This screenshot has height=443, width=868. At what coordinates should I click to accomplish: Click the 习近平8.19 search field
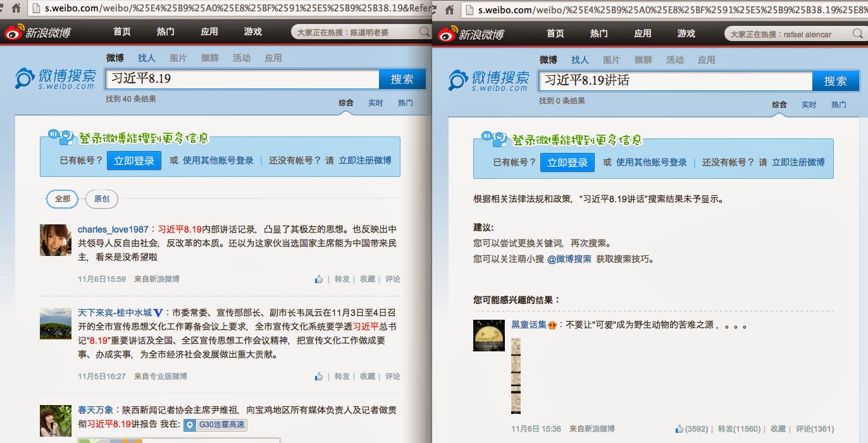242,79
